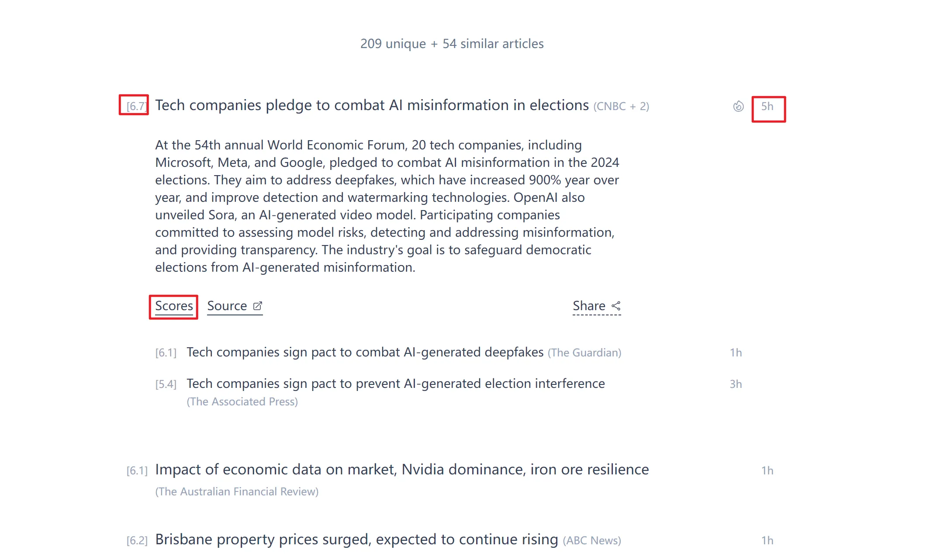Click The Associated Press source label

242,401
